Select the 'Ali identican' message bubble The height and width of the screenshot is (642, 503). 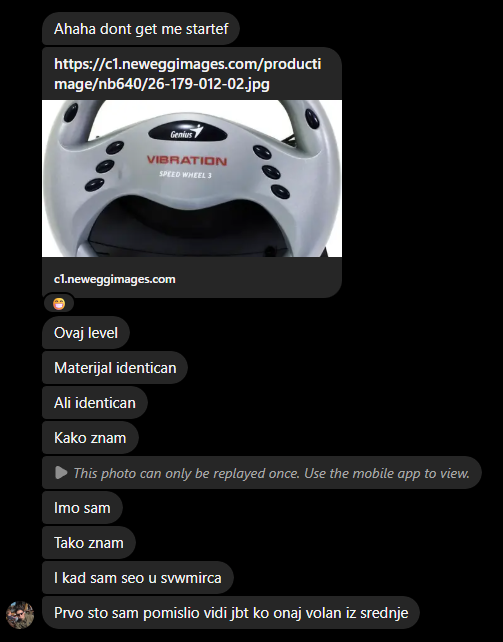coord(95,402)
